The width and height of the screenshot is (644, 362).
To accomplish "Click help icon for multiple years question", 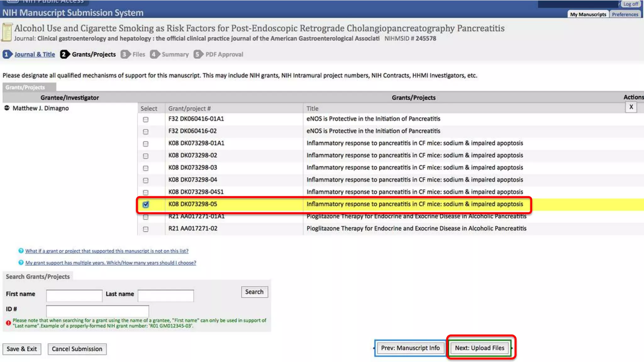I will (x=21, y=262).
